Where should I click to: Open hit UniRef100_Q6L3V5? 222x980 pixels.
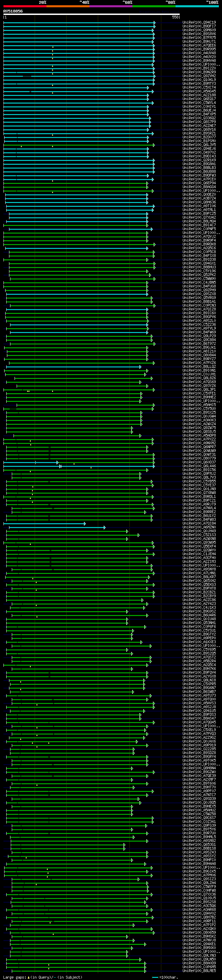pyautogui.click(x=199, y=145)
